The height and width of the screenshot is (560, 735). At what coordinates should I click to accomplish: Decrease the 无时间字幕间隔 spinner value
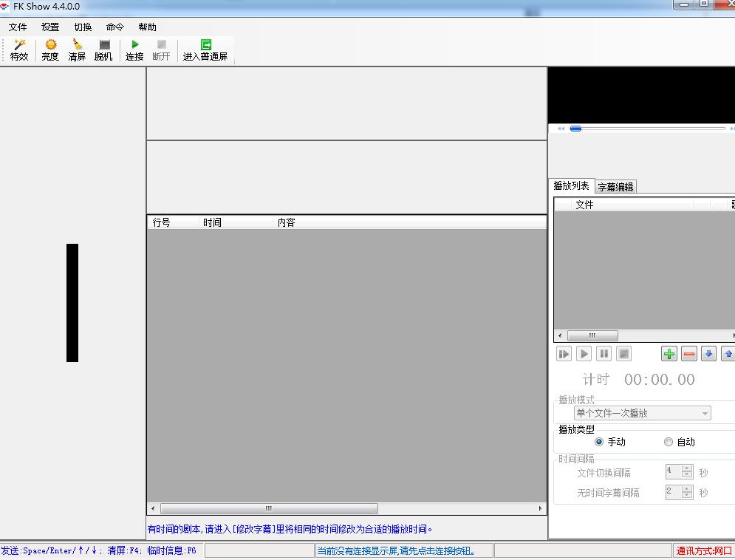coord(688,496)
